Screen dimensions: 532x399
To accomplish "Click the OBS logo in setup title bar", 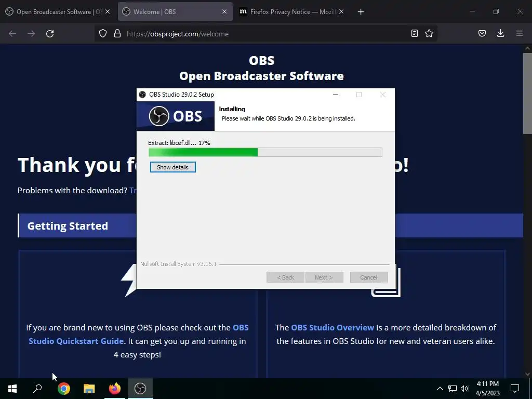I will tap(142, 95).
